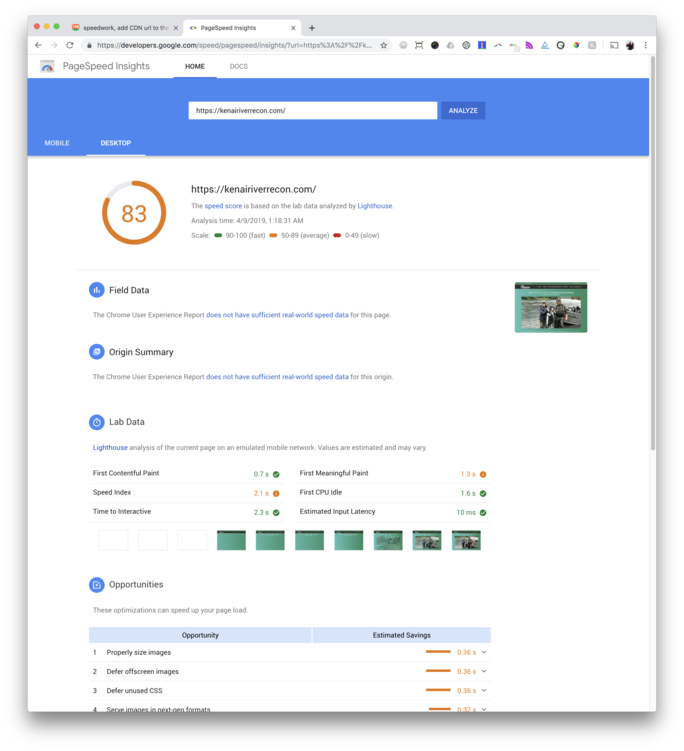Click the Lab Data stopwatch icon
Image resolution: width=684 pixels, height=751 pixels.
pyautogui.click(x=97, y=421)
